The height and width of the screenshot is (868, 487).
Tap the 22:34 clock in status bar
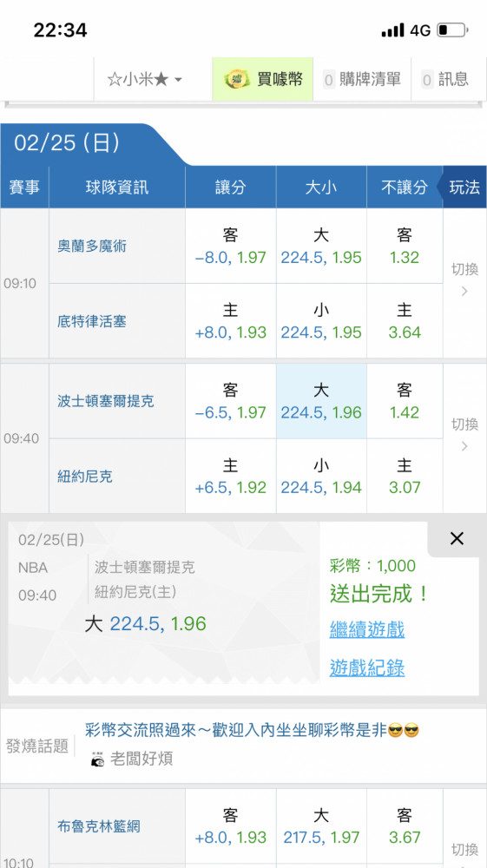[60, 30]
